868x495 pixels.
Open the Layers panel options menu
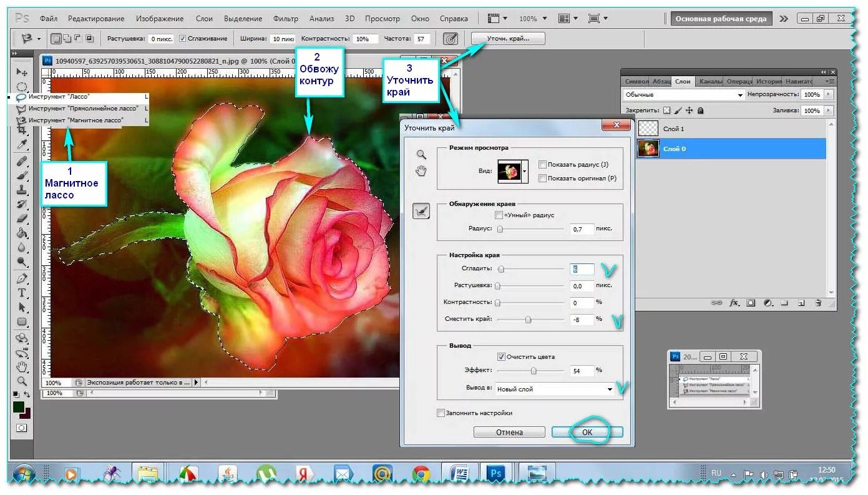coord(830,81)
